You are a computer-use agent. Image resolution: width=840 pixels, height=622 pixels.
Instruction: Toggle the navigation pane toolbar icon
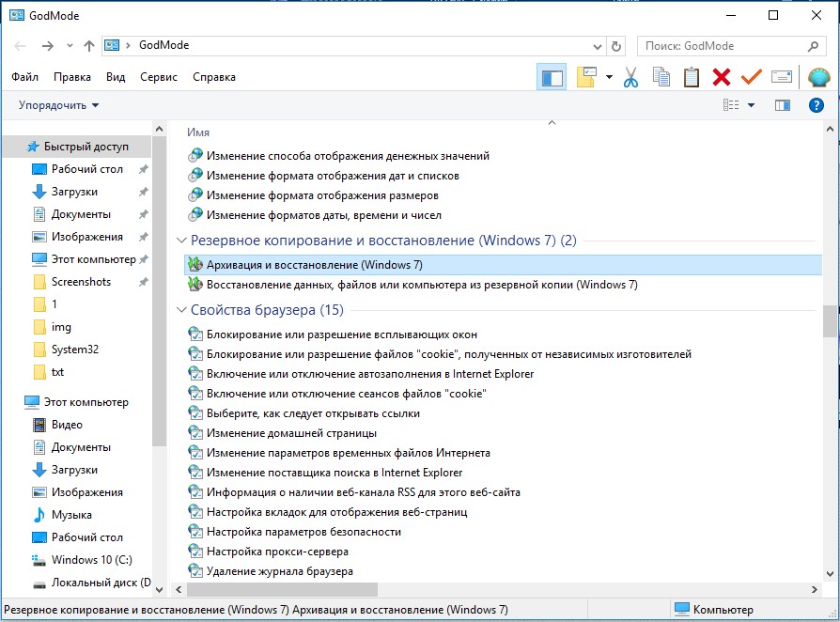pos(552,77)
